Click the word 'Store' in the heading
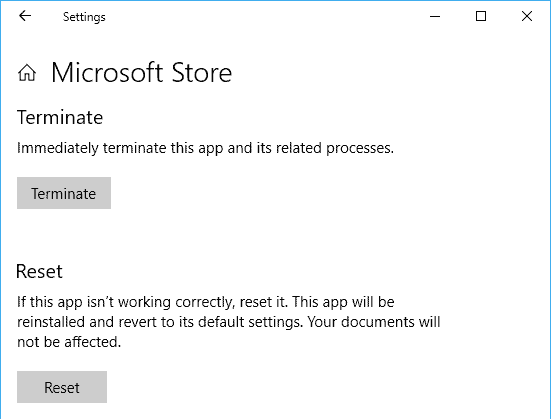551x419 pixels. tap(202, 73)
